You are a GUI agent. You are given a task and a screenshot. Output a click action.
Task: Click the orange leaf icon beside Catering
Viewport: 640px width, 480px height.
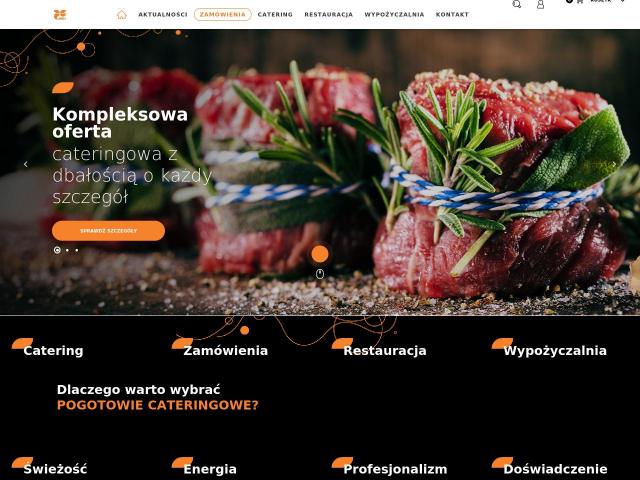[x=22, y=343]
